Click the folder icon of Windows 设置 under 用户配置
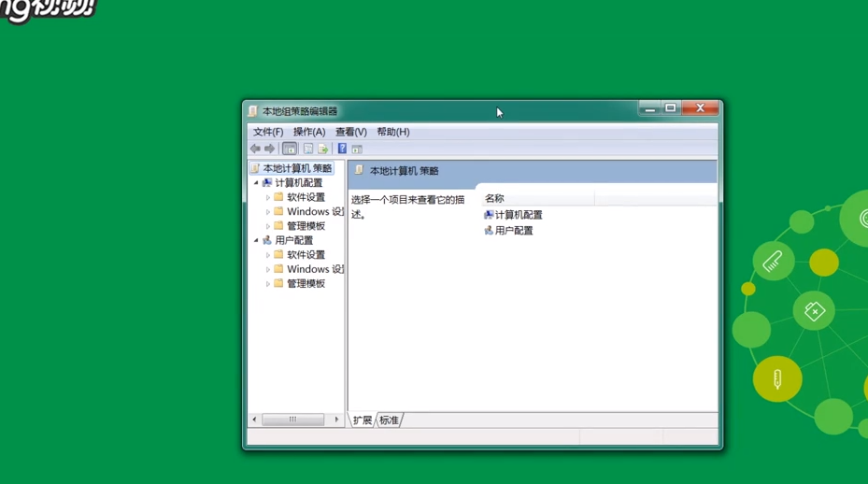 point(279,268)
